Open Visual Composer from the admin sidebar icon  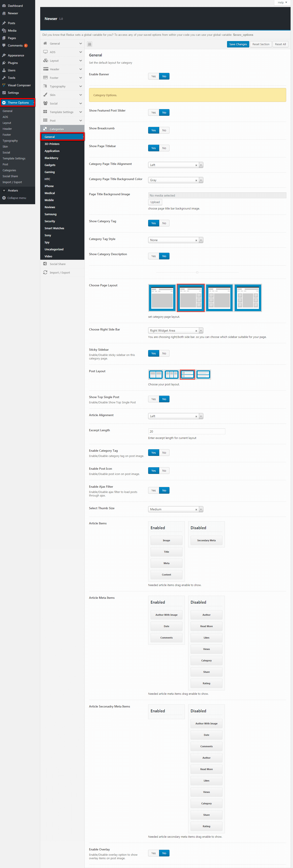[x=4, y=85]
